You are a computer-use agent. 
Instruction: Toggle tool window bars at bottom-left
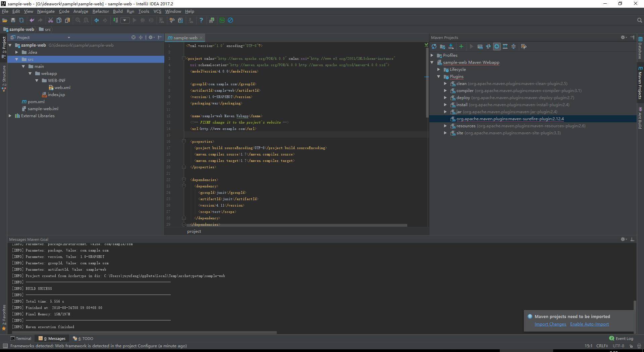pos(5,346)
